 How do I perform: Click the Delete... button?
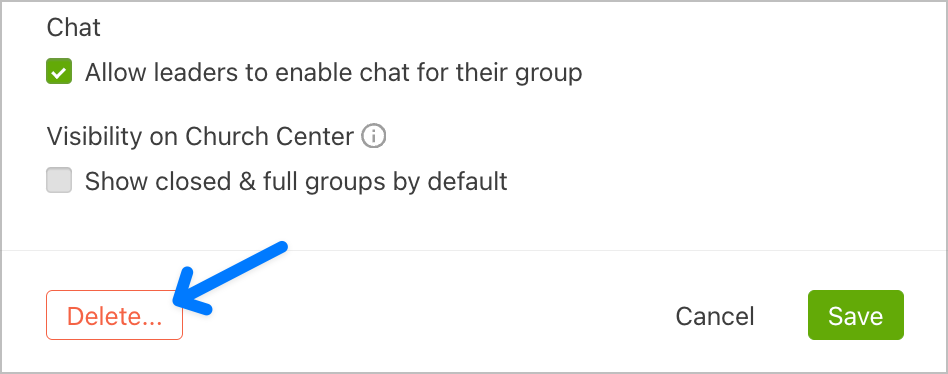tap(114, 315)
